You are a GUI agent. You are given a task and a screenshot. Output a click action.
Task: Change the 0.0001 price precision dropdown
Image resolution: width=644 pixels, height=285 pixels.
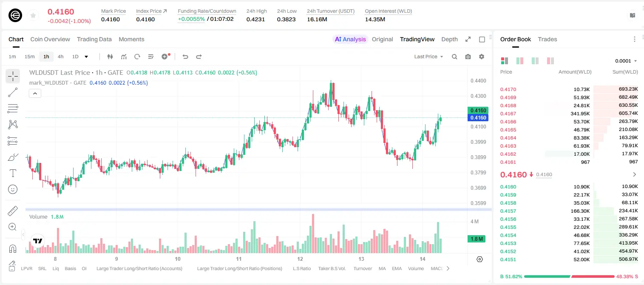pos(626,61)
